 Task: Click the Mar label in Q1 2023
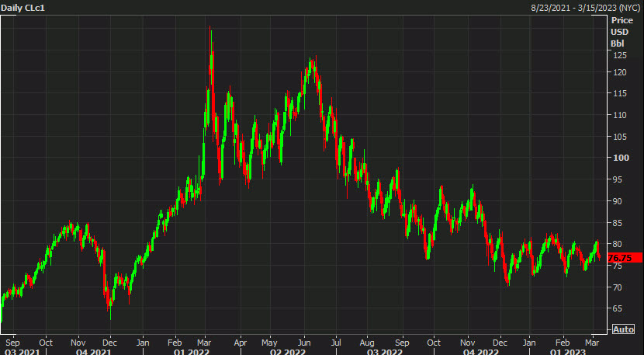(x=592, y=343)
